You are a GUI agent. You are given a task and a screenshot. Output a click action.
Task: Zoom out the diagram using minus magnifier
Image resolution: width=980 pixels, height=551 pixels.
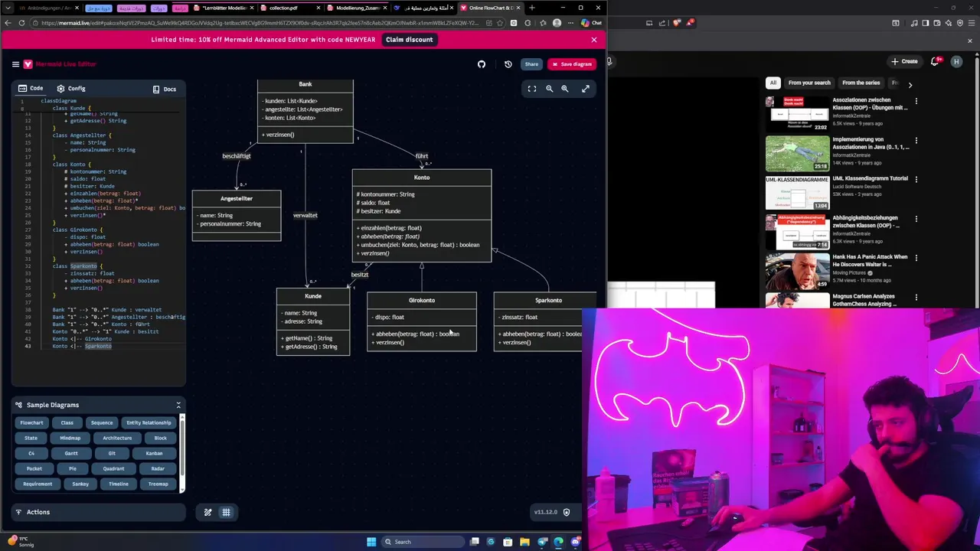[549, 89]
